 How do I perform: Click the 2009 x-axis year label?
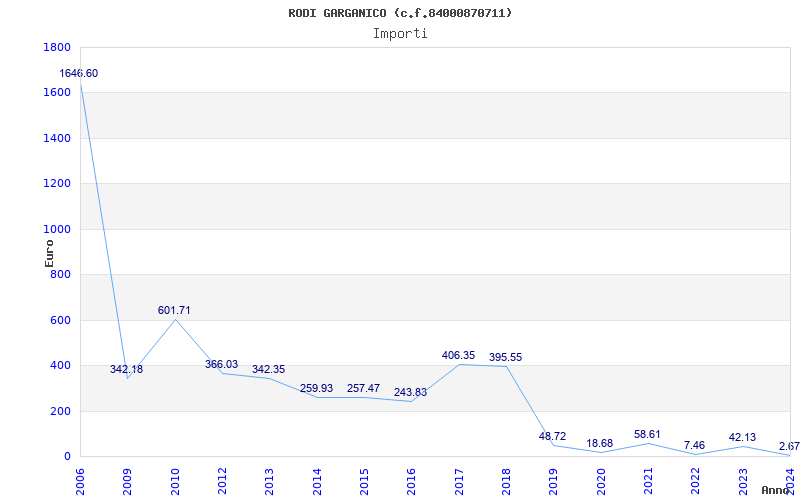point(128,482)
